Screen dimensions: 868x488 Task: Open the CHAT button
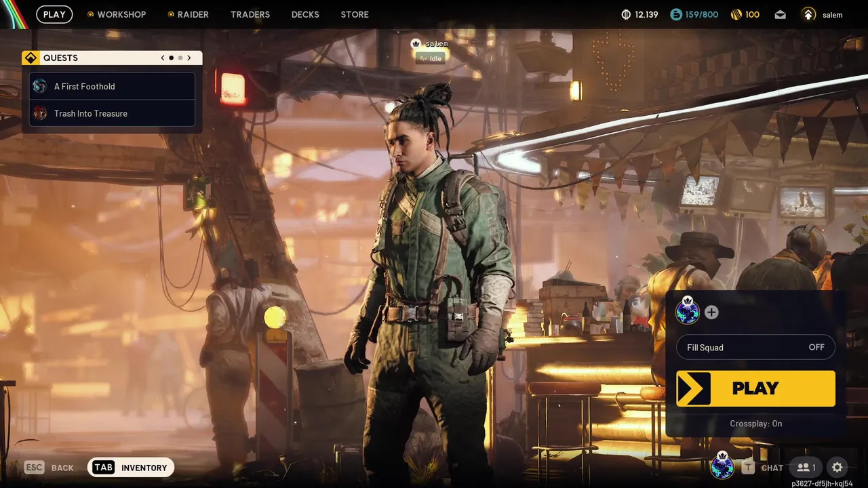coord(762,468)
